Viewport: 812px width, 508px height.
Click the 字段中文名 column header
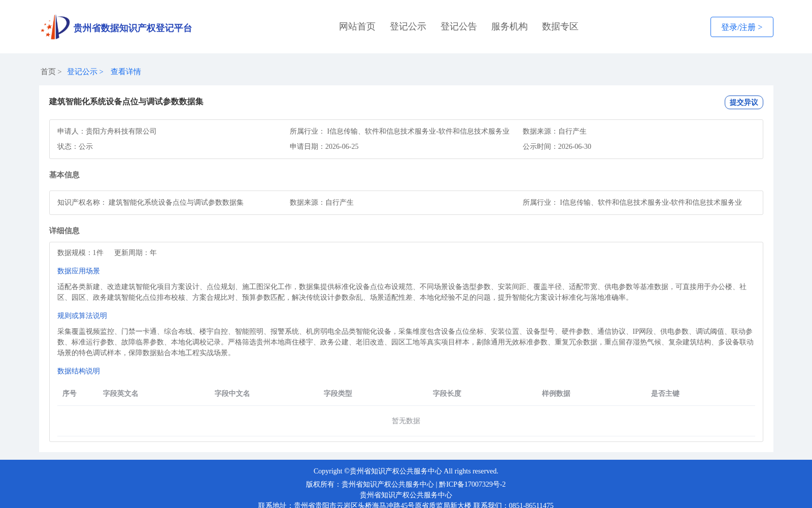click(232, 393)
